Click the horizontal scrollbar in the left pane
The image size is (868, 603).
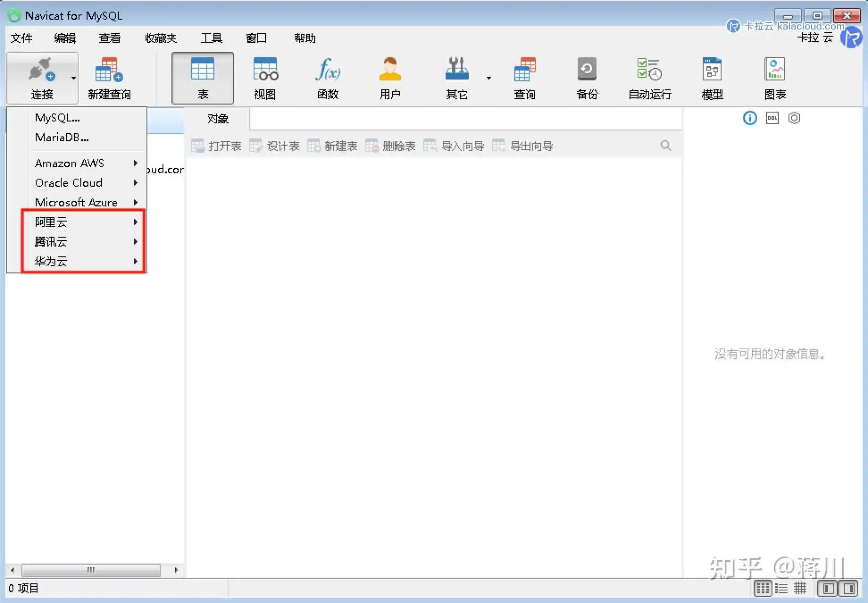click(x=91, y=570)
